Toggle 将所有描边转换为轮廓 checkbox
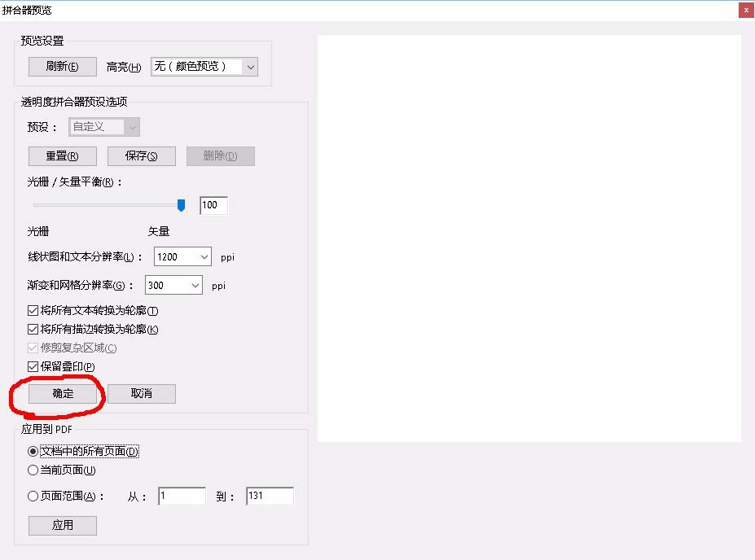This screenshot has width=755, height=560. point(33,330)
